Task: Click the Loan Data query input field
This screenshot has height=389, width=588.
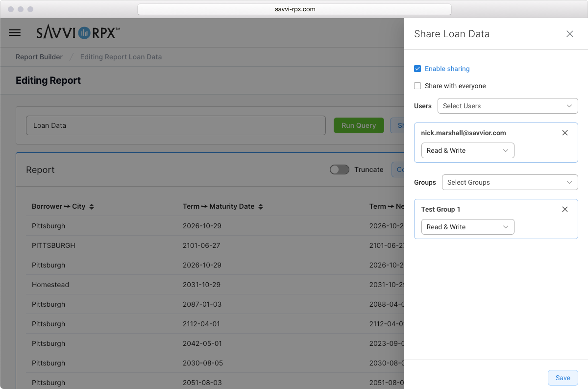Action: coord(175,125)
